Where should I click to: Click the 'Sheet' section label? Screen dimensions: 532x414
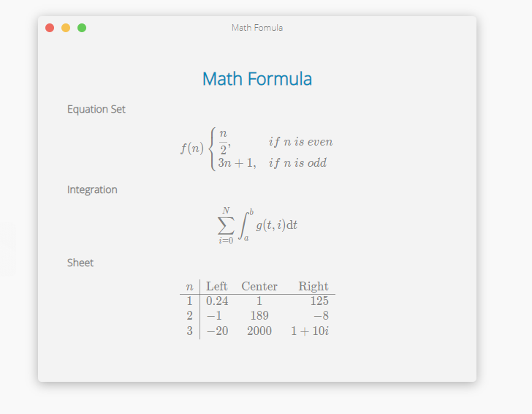tap(80, 263)
